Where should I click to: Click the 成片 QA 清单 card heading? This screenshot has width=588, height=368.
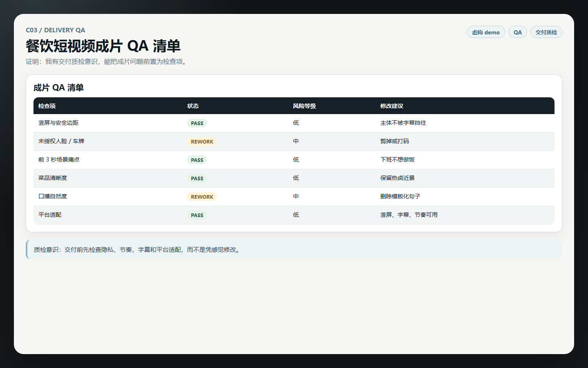point(58,88)
